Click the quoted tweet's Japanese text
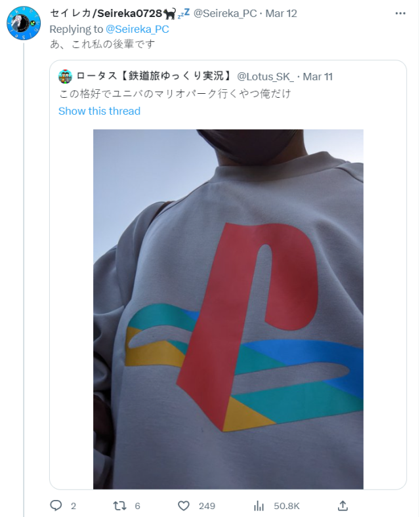The width and height of the screenshot is (420, 517). pos(175,94)
